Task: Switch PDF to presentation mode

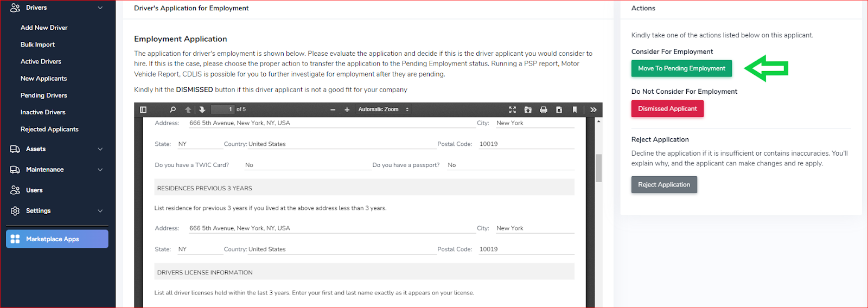Action: [512, 110]
